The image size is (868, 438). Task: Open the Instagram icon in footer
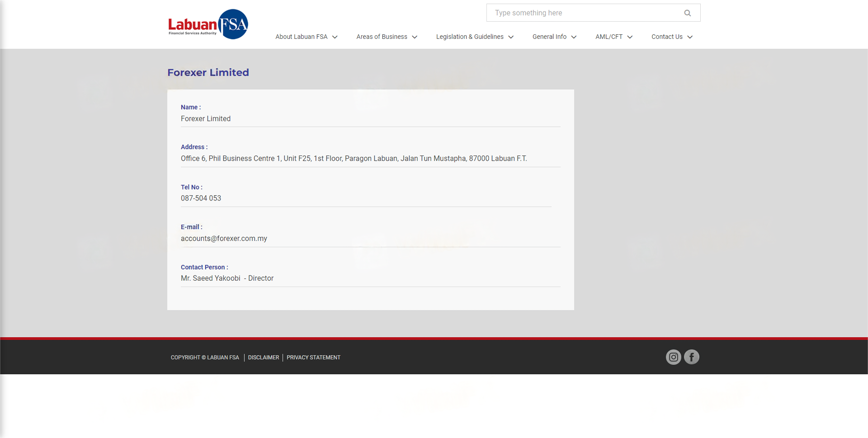tap(674, 357)
